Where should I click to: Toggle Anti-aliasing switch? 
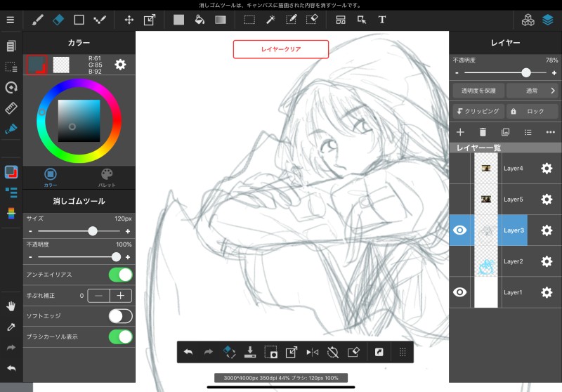point(120,275)
